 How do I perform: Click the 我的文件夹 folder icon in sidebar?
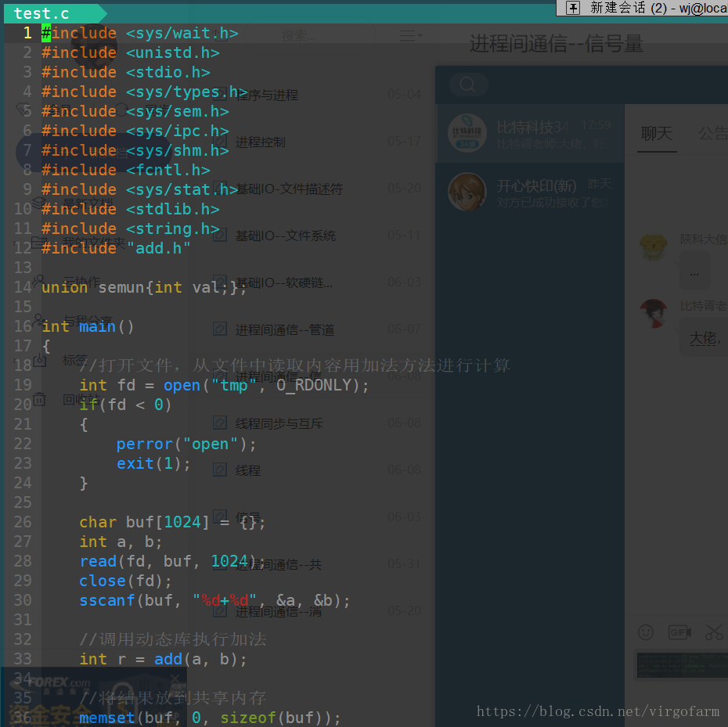(x=39, y=242)
